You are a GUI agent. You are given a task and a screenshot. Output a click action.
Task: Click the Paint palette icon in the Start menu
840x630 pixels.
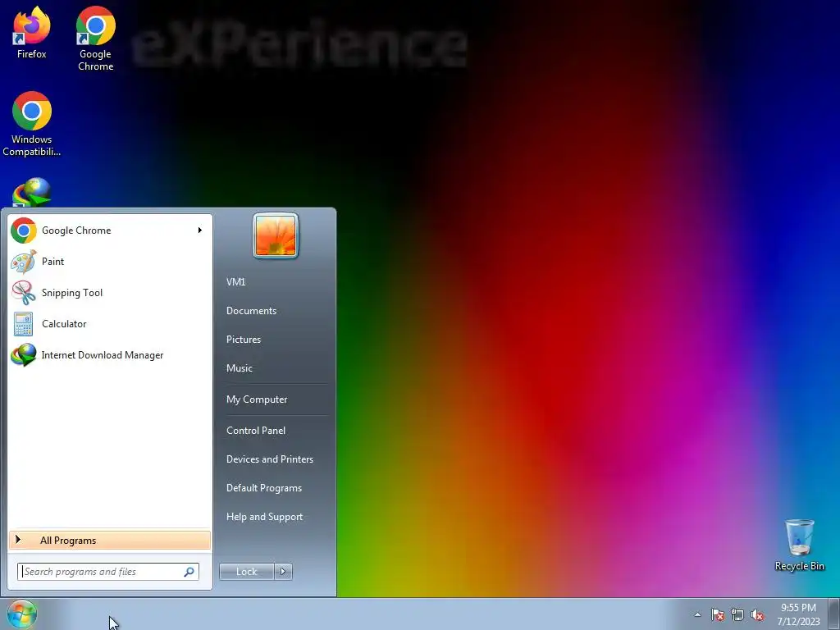pyautogui.click(x=24, y=262)
